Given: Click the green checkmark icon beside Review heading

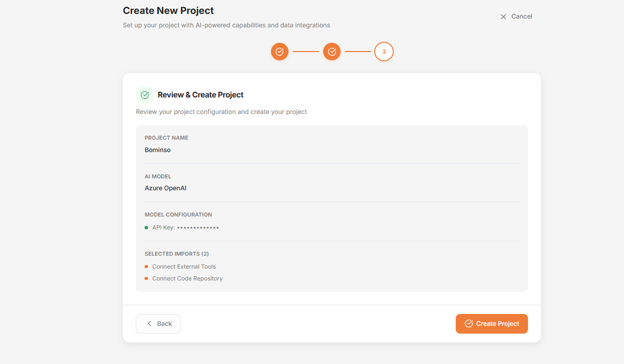Looking at the screenshot, I should (145, 95).
